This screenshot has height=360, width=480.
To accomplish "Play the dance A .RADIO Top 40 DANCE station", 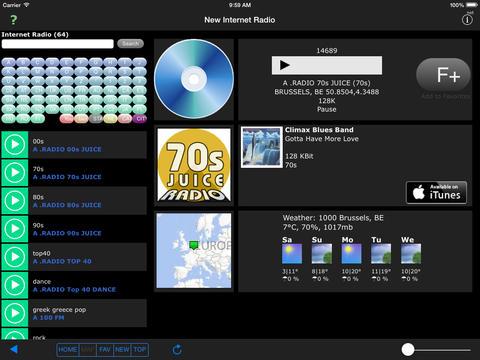I will [x=15, y=285].
